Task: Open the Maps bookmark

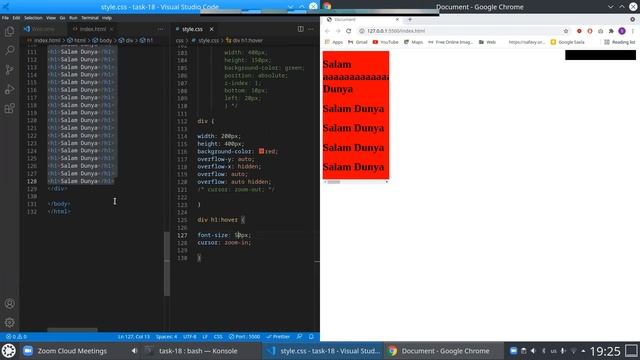Action: [413, 42]
